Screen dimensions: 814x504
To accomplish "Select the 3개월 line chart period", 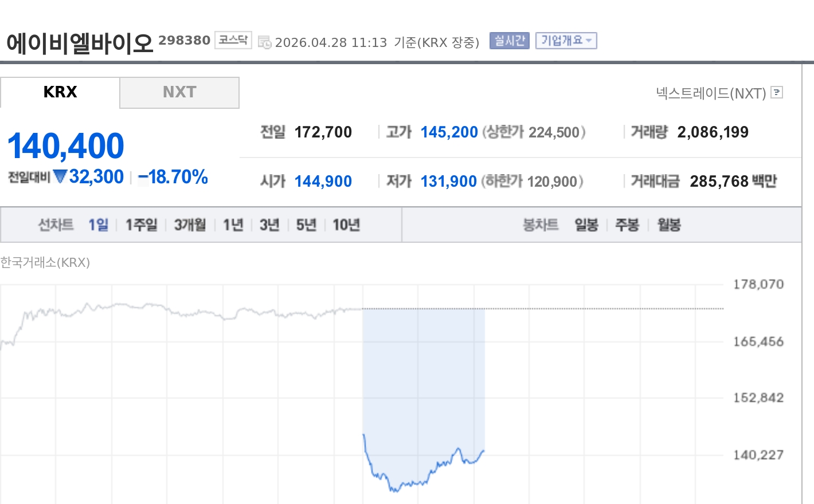I will [190, 225].
